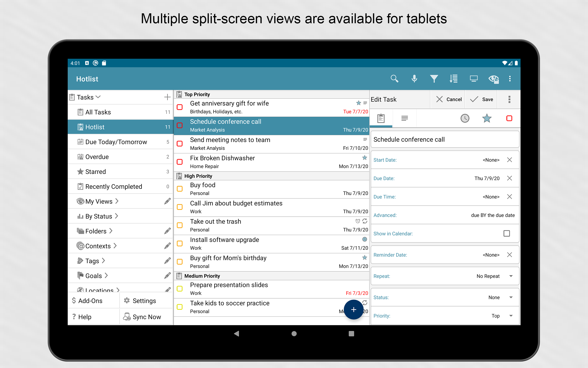Tap the blue floating add task button
Screen dimensions: 588x368
coord(353,310)
